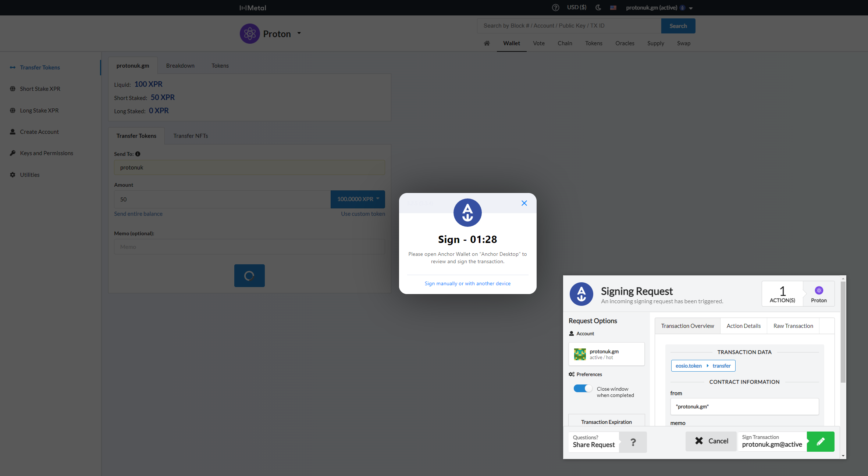Screen dimensions: 868x476
Task: Click the Signing Request window scrollbar
Action: point(843,333)
